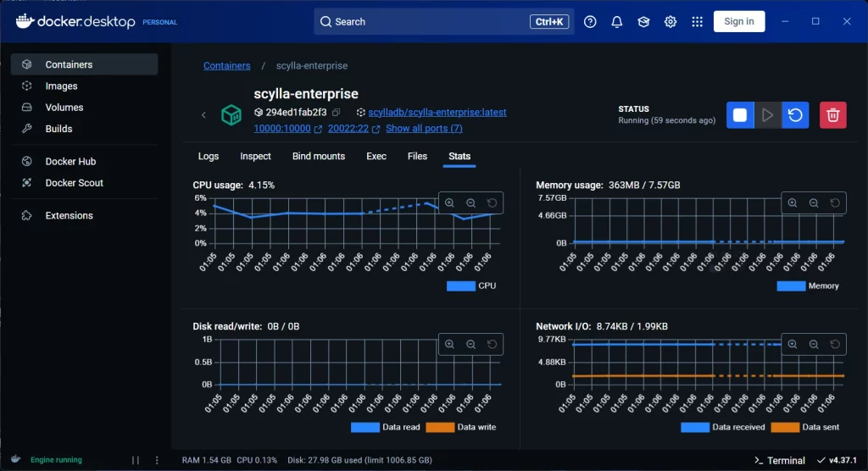Screen dimensions: 868x471
Task: Reset zoom on CPU usage chart
Action: tap(492, 203)
